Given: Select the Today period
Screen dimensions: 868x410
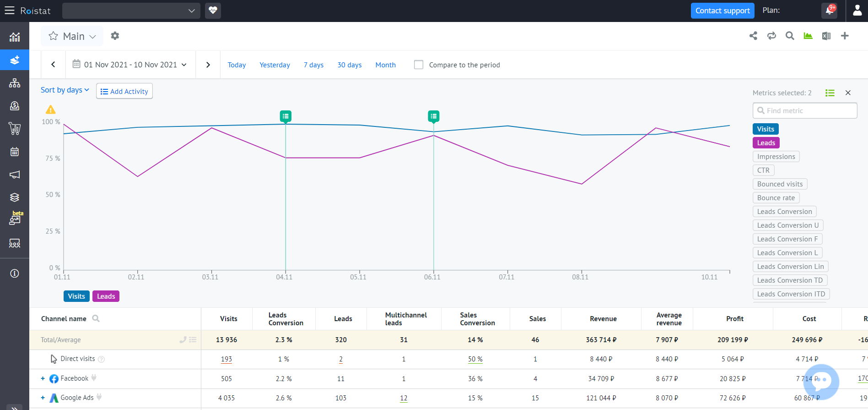Looking at the screenshot, I should pos(237,65).
